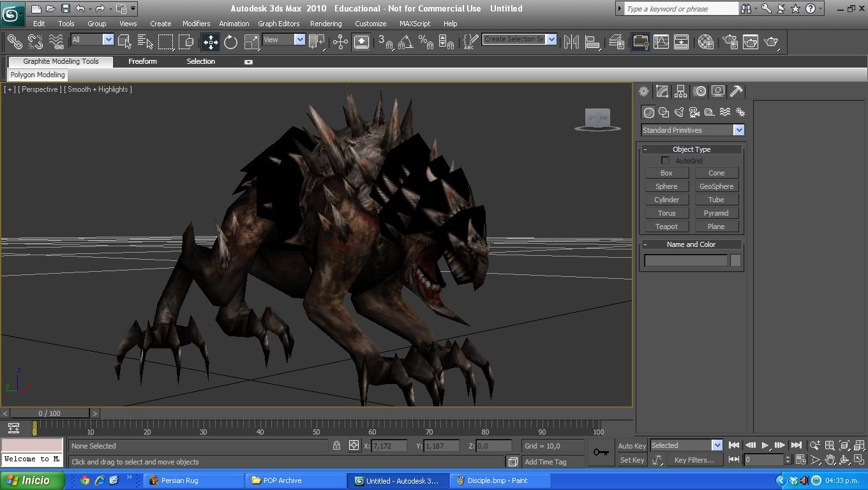Click the Cylinder button
This screenshot has height=490, width=868.
point(666,200)
